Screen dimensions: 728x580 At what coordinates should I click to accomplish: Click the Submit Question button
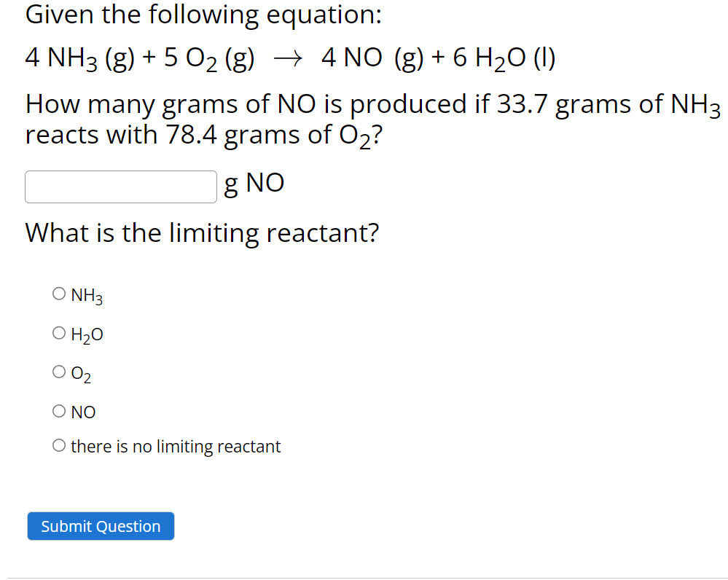point(101,525)
